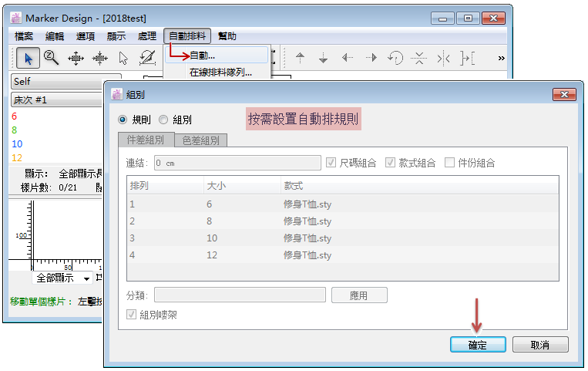Viewport: 588px width, 371px height.
Task: Activate the zoom magnifier tool
Action: point(52,57)
